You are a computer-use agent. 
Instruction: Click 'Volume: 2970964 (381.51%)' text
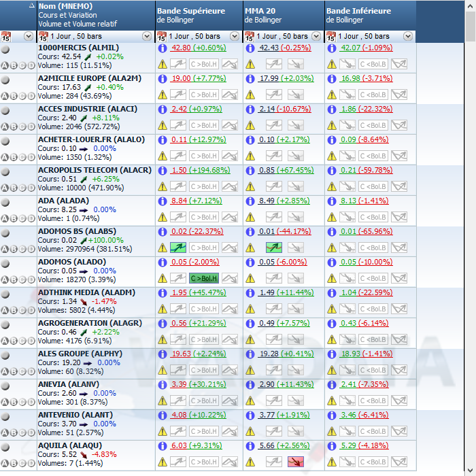tap(85, 249)
